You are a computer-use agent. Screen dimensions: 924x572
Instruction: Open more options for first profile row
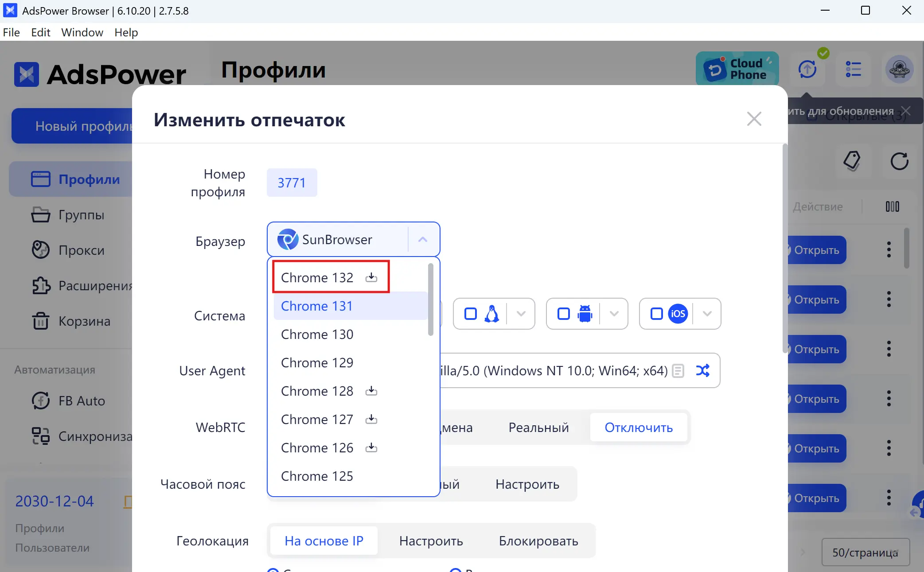click(x=889, y=250)
